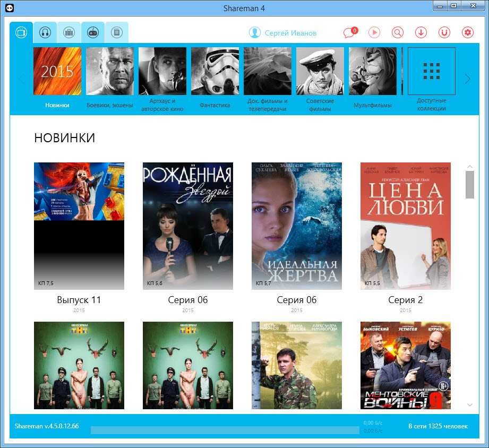Viewport: 489px width, 448px height.
Task: Open the Выпуск 11 poster
Action: [79, 226]
